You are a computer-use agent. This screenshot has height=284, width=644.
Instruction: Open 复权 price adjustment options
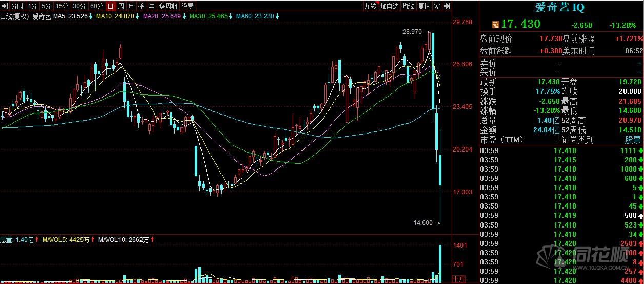click(x=424, y=6)
